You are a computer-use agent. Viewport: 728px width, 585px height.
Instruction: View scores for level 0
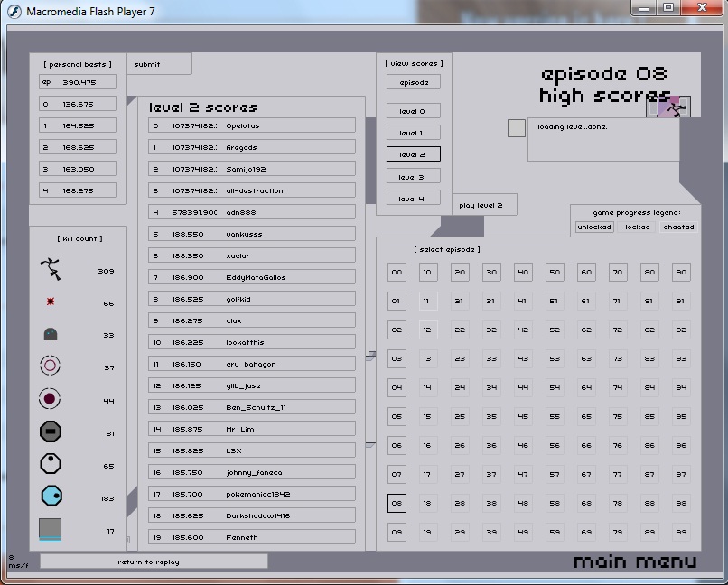pos(413,111)
